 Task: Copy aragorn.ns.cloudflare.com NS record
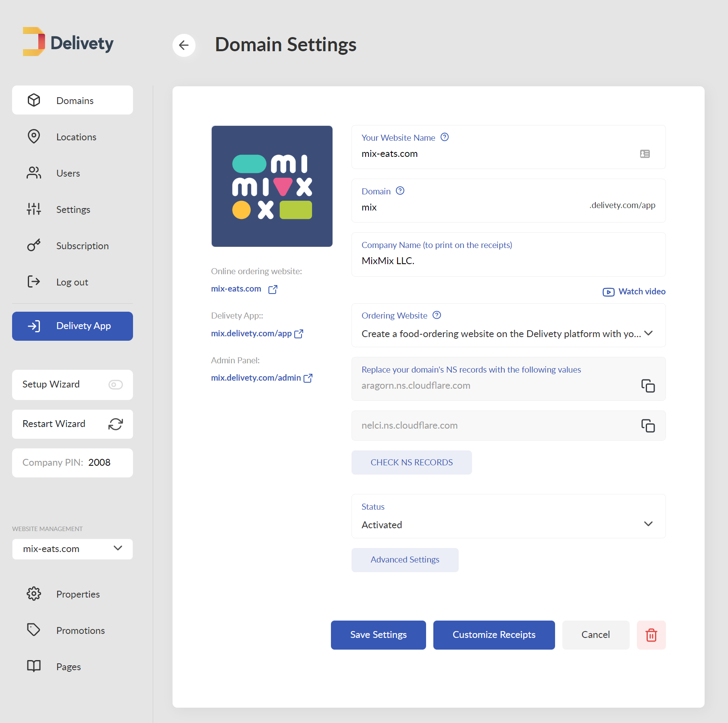tap(648, 386)
